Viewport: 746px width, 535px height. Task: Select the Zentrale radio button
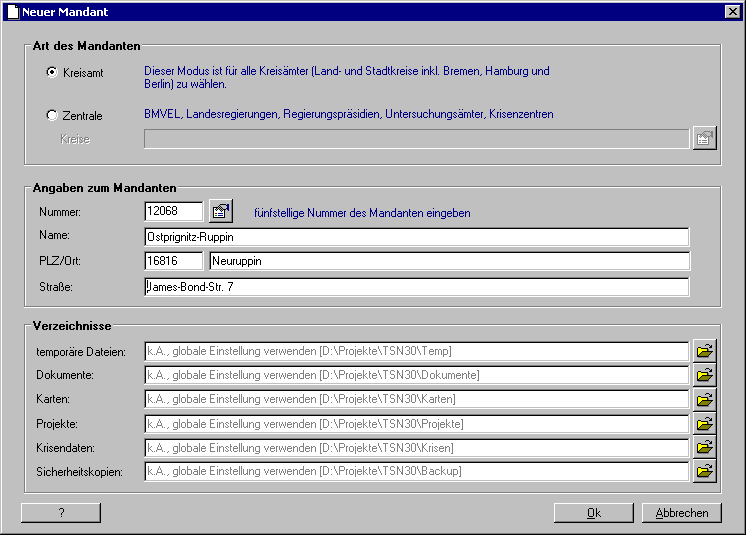pyautogui.click(x=52, y=115)
